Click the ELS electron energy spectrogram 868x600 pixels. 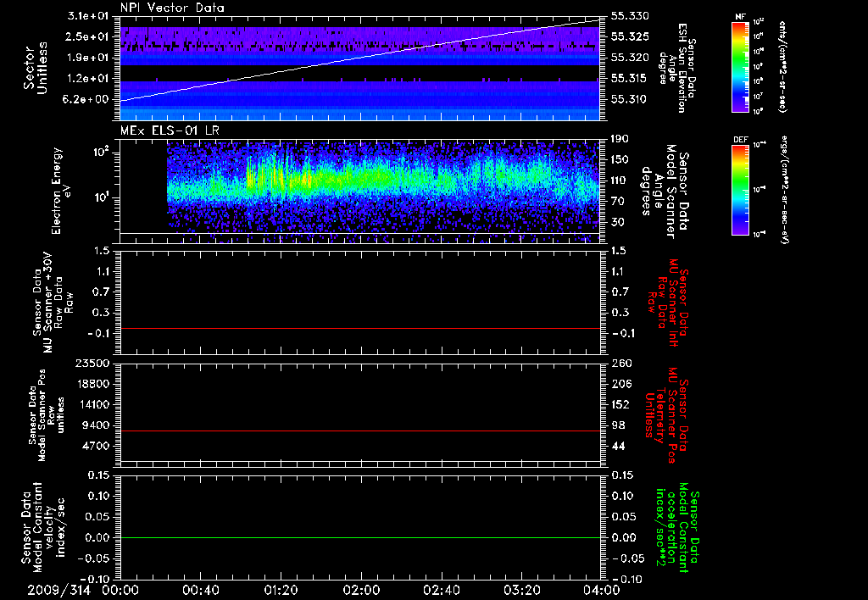(383, 191)
